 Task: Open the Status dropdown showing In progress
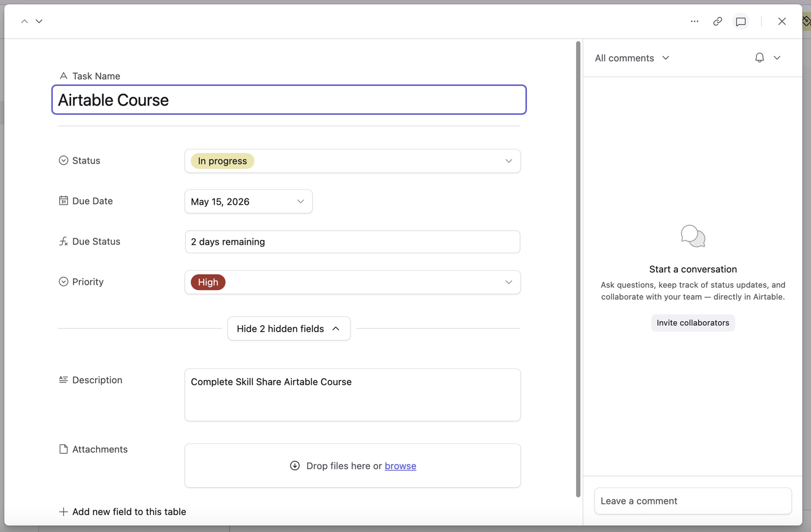[352, 161]
